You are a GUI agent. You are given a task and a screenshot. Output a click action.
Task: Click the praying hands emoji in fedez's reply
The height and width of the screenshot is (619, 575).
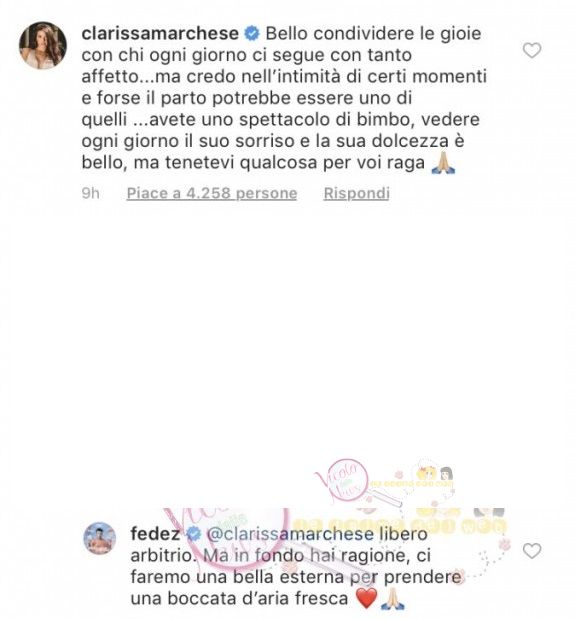tap(393, 598)
